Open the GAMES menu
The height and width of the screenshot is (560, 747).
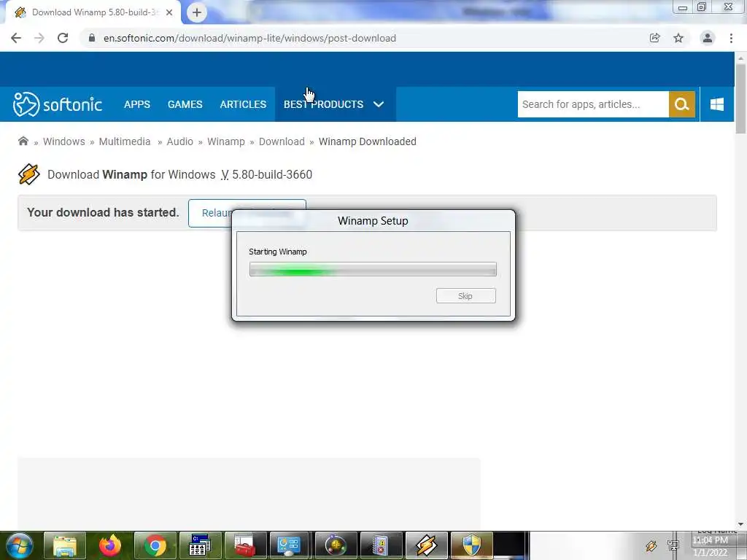185,104
